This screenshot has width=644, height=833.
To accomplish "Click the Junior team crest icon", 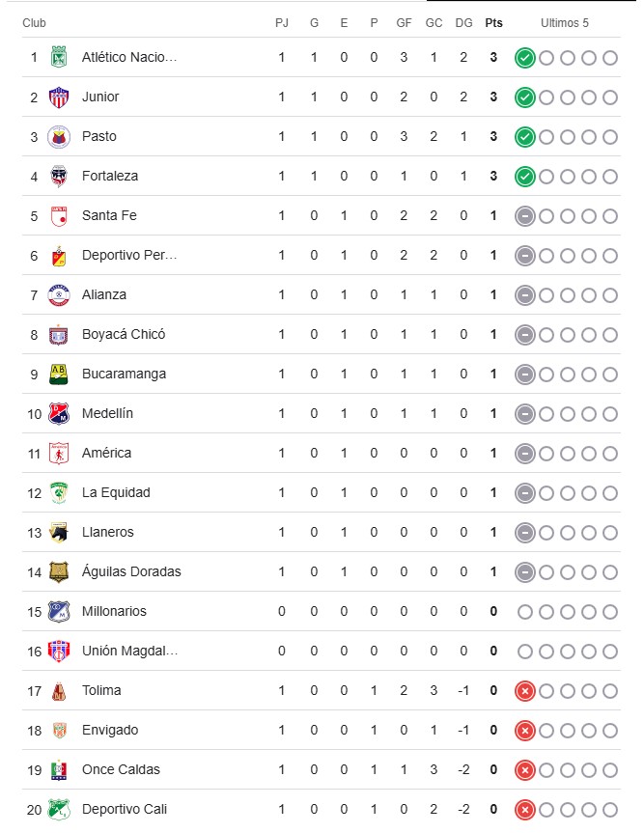I will click(x=59, y=97).
